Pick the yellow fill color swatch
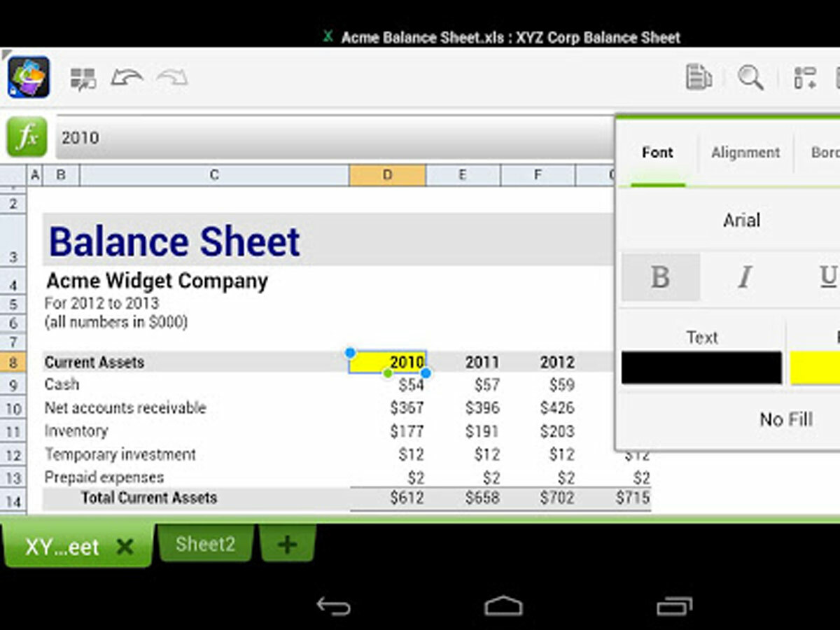 tap(815, 367)
